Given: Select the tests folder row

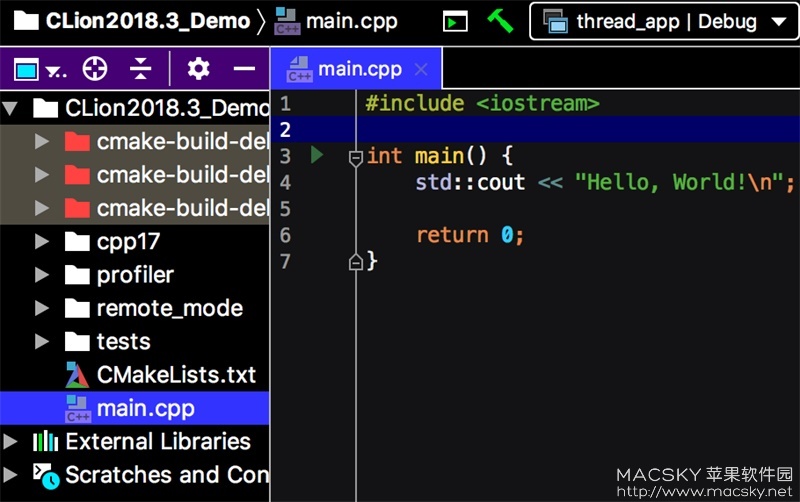Looking at the screenshot, I should click(135, 341).
